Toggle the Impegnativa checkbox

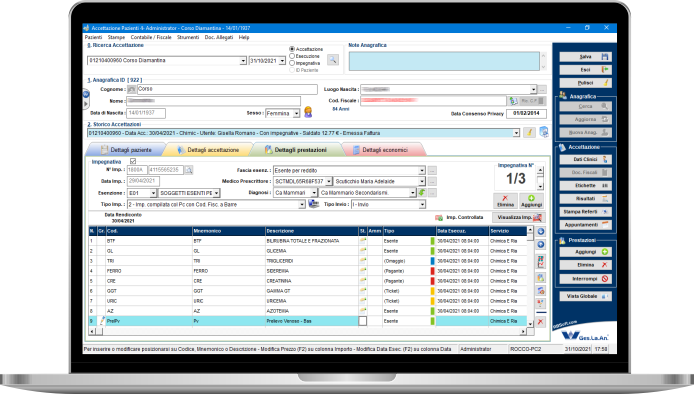tap(133, 162)
